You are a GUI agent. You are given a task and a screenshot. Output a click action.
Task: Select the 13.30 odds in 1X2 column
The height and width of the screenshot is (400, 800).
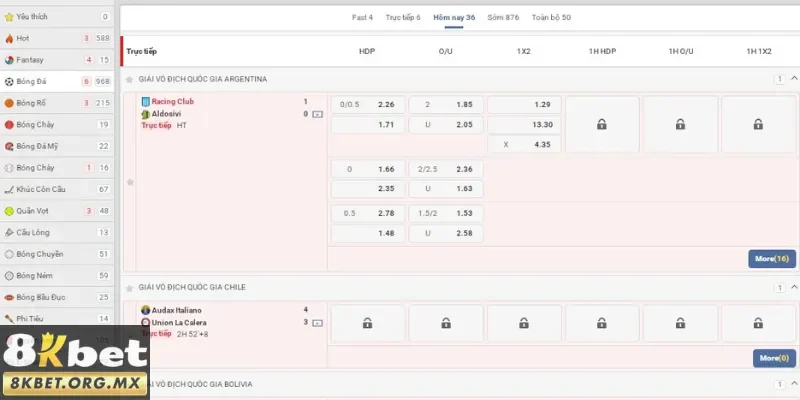(524, 125)
